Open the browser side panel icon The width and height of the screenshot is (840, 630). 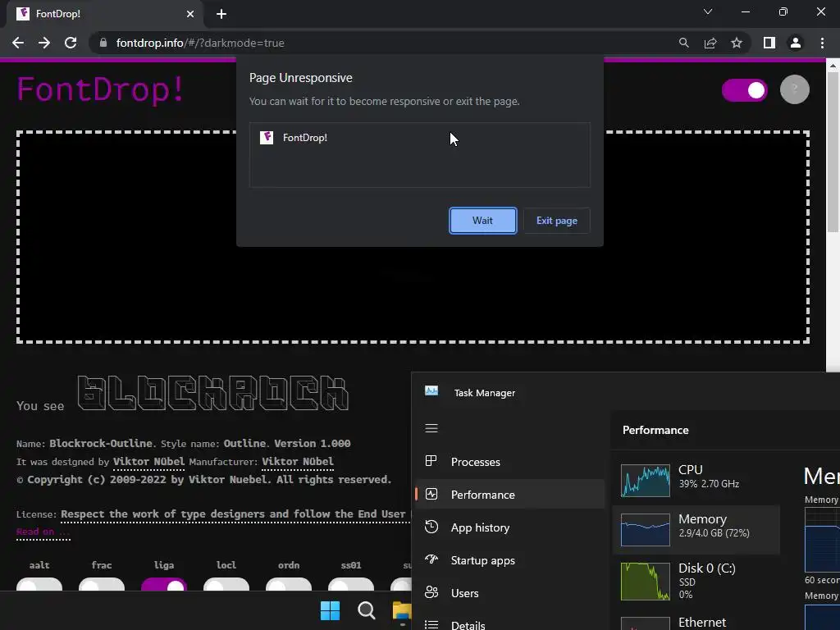[769, 43]
